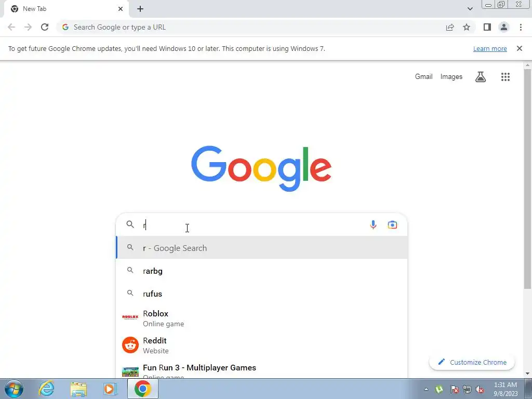Click the Chrome icon in taskbar
The height and width of the screenshot is (399, 532).
[142, 389]
